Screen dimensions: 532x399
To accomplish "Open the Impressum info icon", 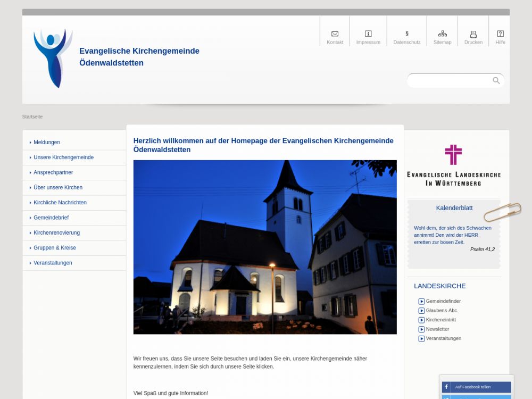I will point(368,34).
